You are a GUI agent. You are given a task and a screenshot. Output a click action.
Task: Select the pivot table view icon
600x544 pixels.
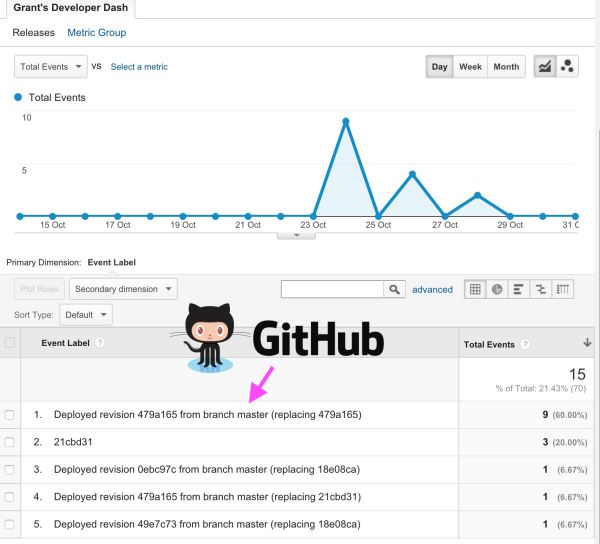pyautogui.click(x=562, y=289)
